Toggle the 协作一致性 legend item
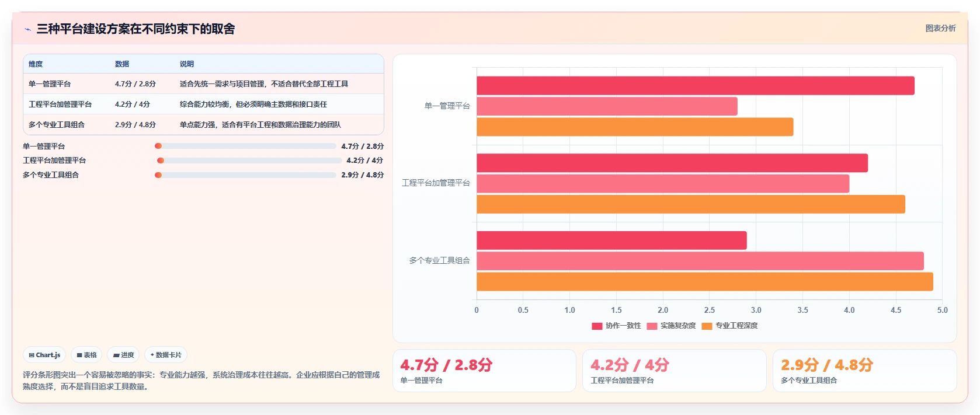Viewport: 980px width, 415px height. (616, 326)
